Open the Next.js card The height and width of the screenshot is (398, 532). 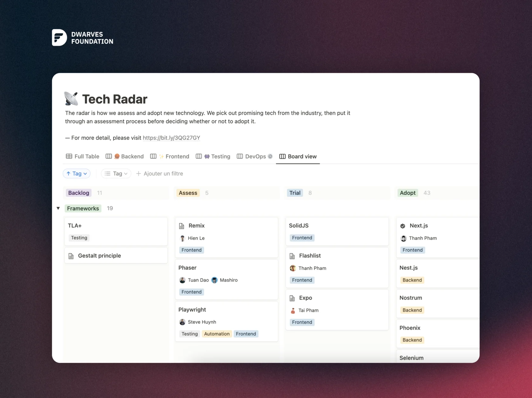(x=438, y=237)
